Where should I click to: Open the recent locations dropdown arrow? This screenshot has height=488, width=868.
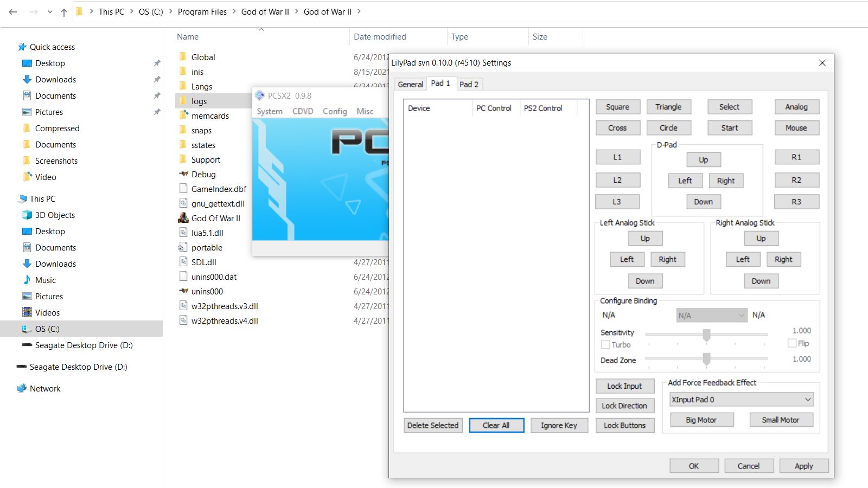50,12
